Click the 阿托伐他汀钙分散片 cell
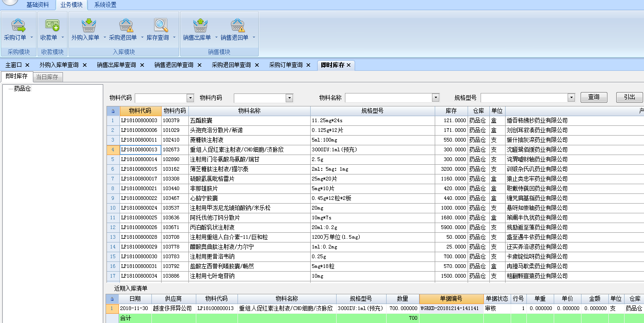 click(x=250, y=218)
